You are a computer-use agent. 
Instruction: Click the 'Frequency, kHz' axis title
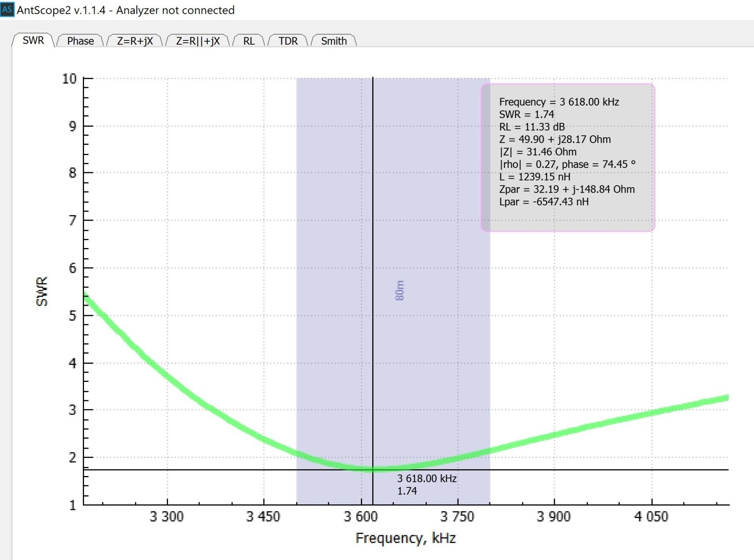(405, 538)
